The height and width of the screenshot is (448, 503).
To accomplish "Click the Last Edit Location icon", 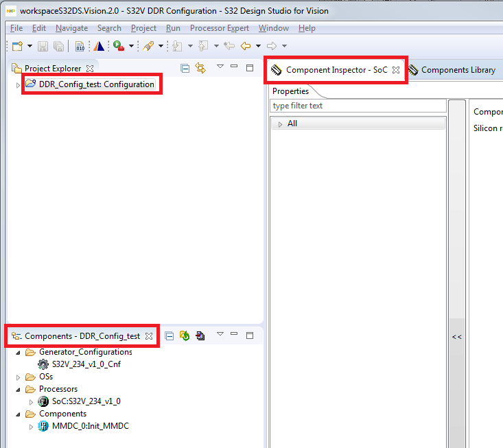I will pyautogui.click(x=229, y=46).
